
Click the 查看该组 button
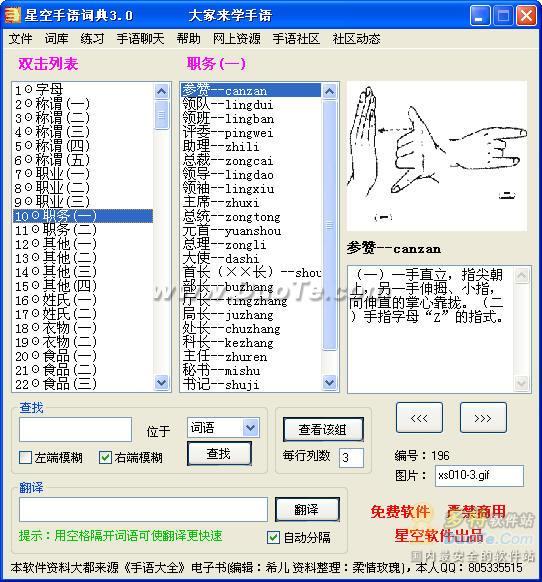(x=323, y=429)
